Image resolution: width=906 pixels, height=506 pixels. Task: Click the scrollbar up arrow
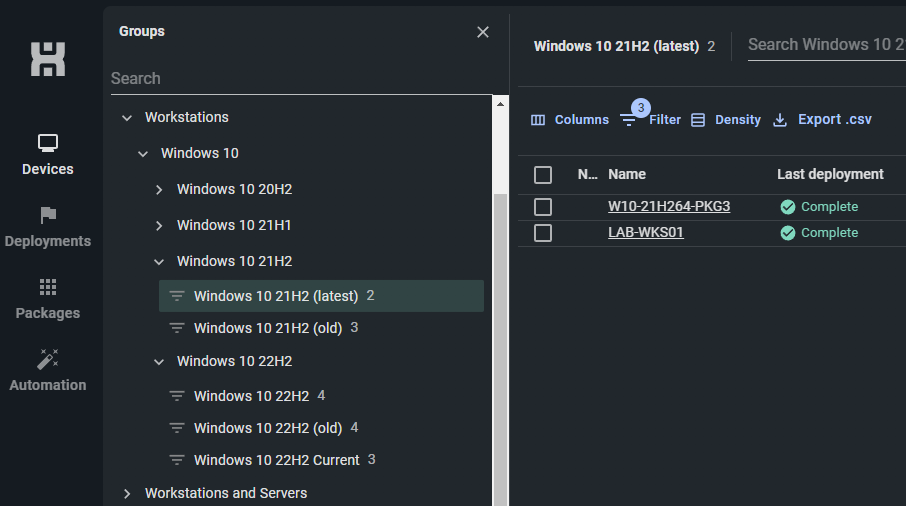coord(500,104)
